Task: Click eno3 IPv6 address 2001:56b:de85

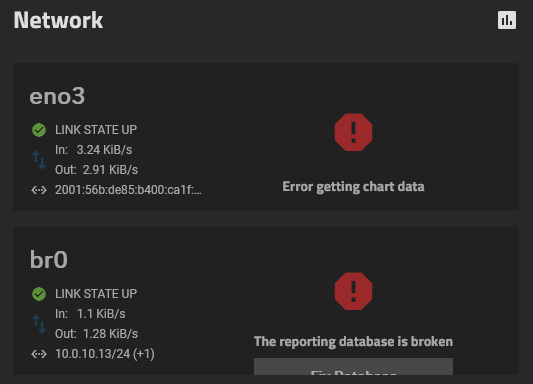Action: [x=128, y=190]
